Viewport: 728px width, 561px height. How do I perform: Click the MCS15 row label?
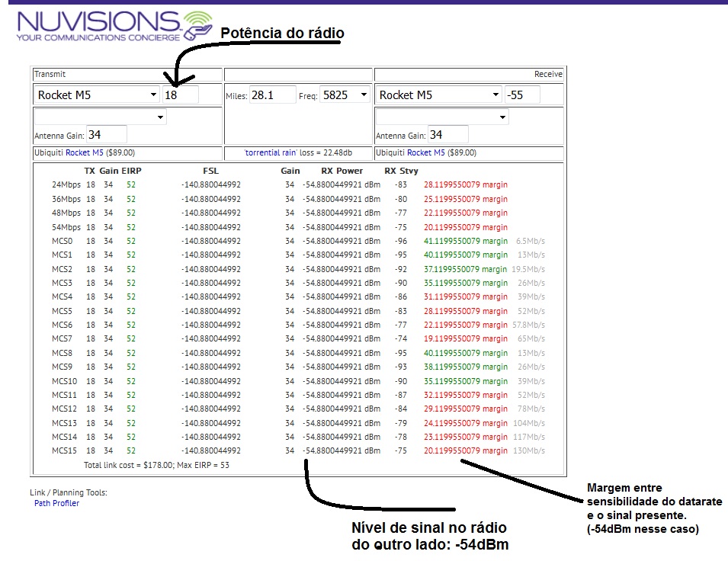point(65,450)
